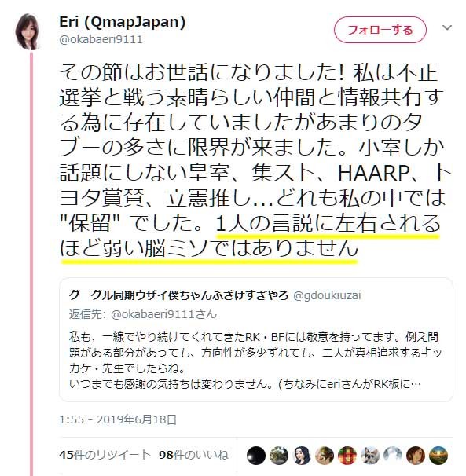Click the @okabaeri9111さん reply-to mention
Viewport: 466px width, 476px height.
coord(163,314)
